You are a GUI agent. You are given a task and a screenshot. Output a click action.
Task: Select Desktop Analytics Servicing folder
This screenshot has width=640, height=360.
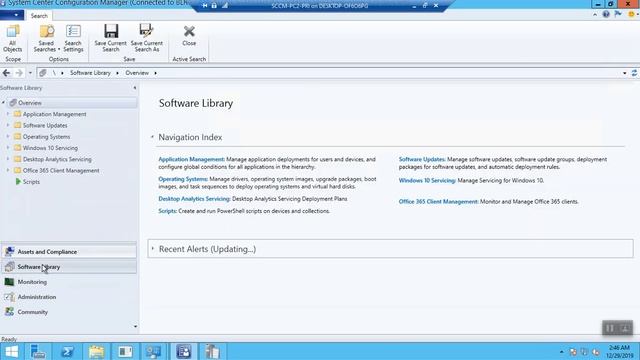coord(53,159)
